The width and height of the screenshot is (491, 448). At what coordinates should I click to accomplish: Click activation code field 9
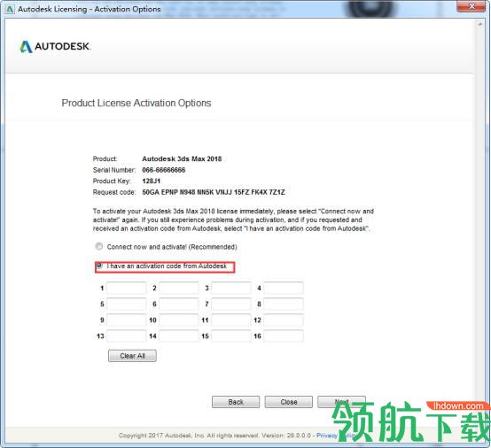[x=127, y=320]
